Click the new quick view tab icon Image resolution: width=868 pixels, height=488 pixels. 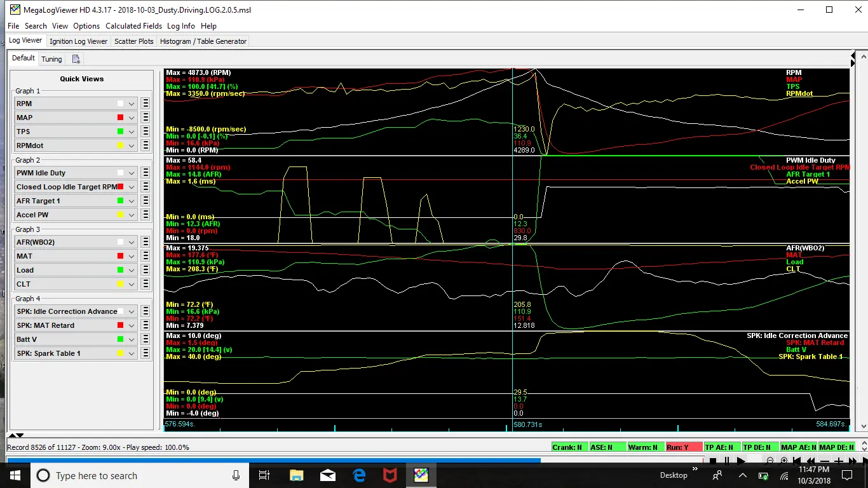(x=76, y=59)
